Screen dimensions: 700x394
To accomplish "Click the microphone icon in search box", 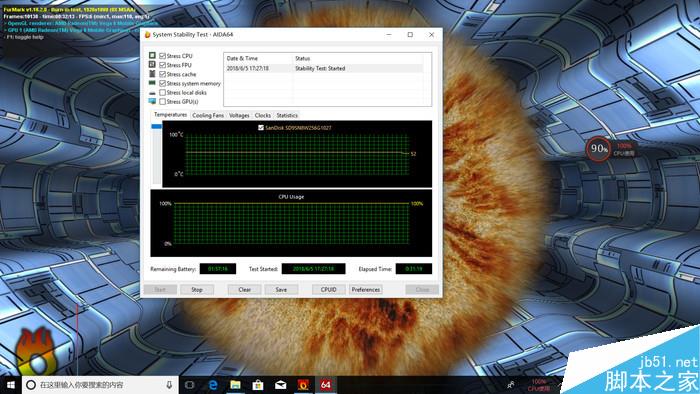I will click(169, 385).
